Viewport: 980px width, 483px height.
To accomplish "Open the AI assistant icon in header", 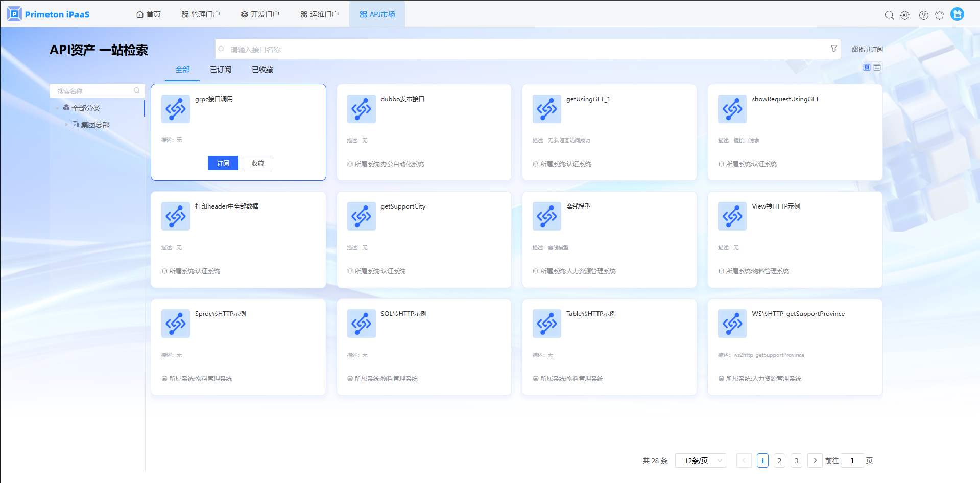I will click(905, 15).
